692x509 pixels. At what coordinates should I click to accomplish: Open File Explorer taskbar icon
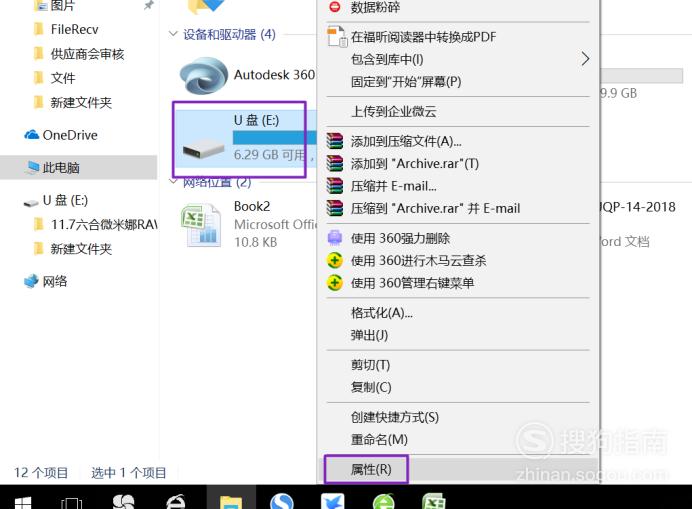(231, 502)
